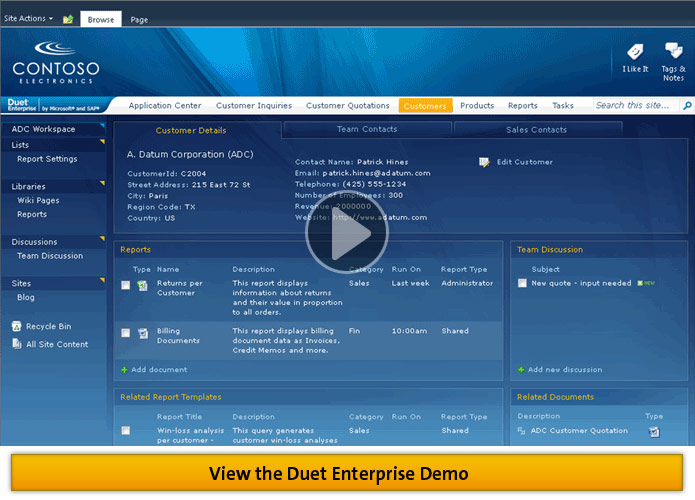Click the All Site Content icon
Viewport: 695px width, 500px height.
point(17,344)
